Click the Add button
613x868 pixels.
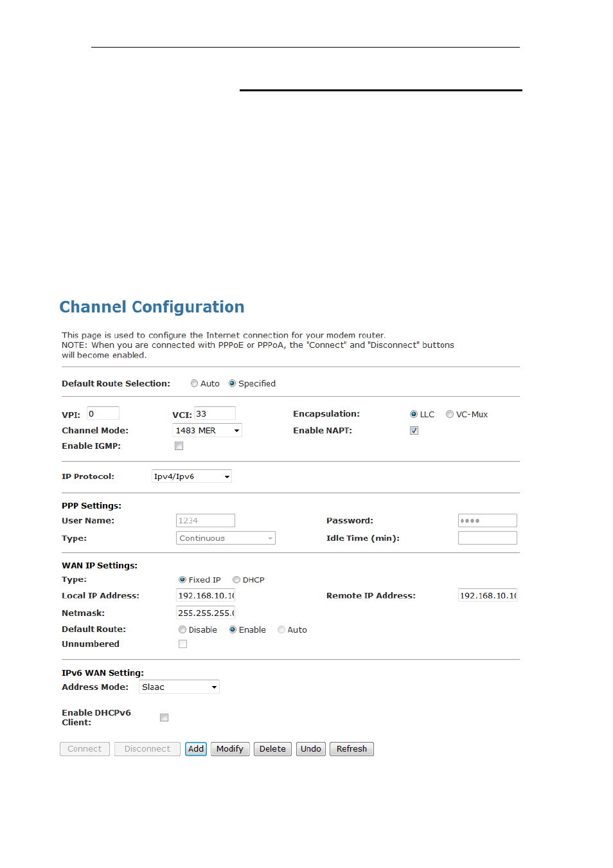196,749
